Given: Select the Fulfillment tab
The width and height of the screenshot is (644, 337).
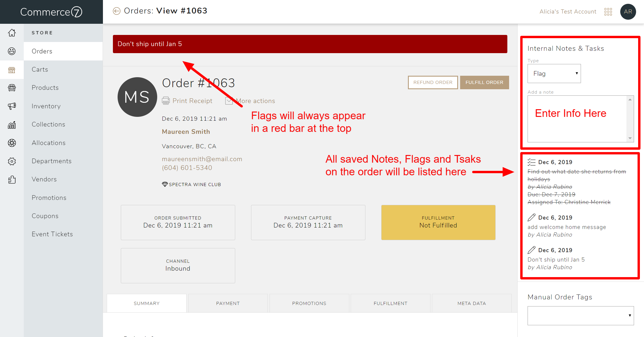Looking at the screenshot, I should pyautogui.click(x=390, y=303).
